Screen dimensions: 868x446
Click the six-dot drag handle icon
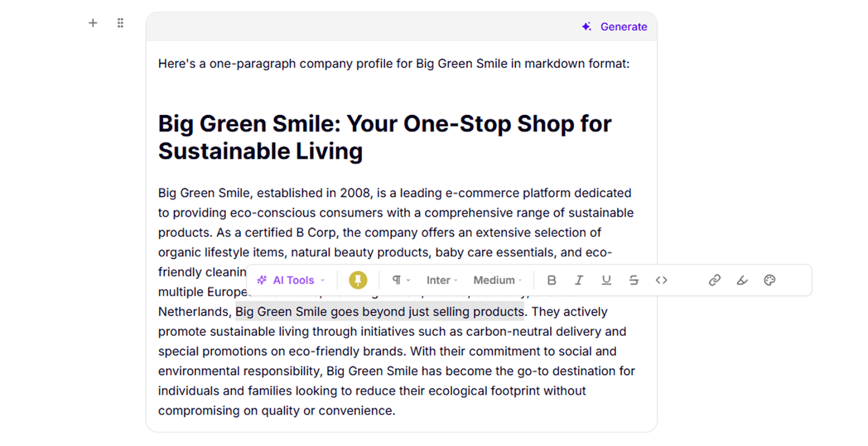coord(120,23)
